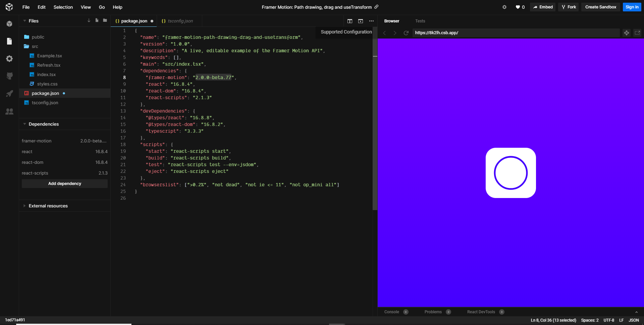The height and width of the screenshot is (325, 644).
Task: Switch to the tsconfig.json editor tab
Action: (177, 21)
